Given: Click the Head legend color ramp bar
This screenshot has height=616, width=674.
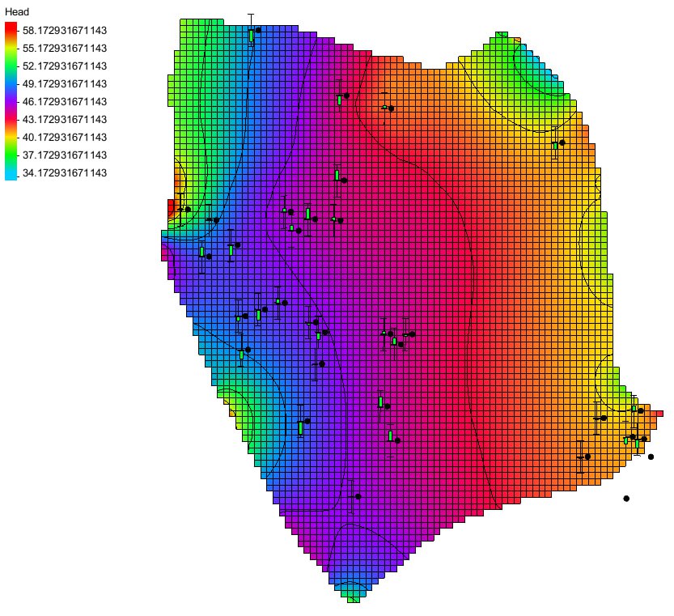Looking at the screenshot, I should pyautogui.click(x=11, y=101).
